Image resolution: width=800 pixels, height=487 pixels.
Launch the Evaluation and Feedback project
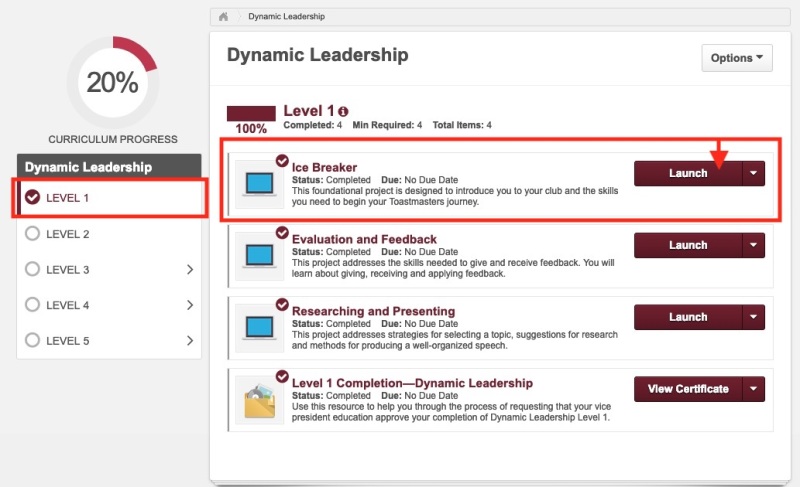(x=688, y=245)
